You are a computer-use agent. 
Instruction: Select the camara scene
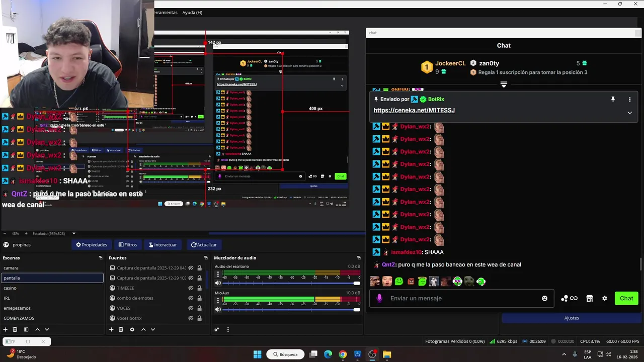pos(52,268)
